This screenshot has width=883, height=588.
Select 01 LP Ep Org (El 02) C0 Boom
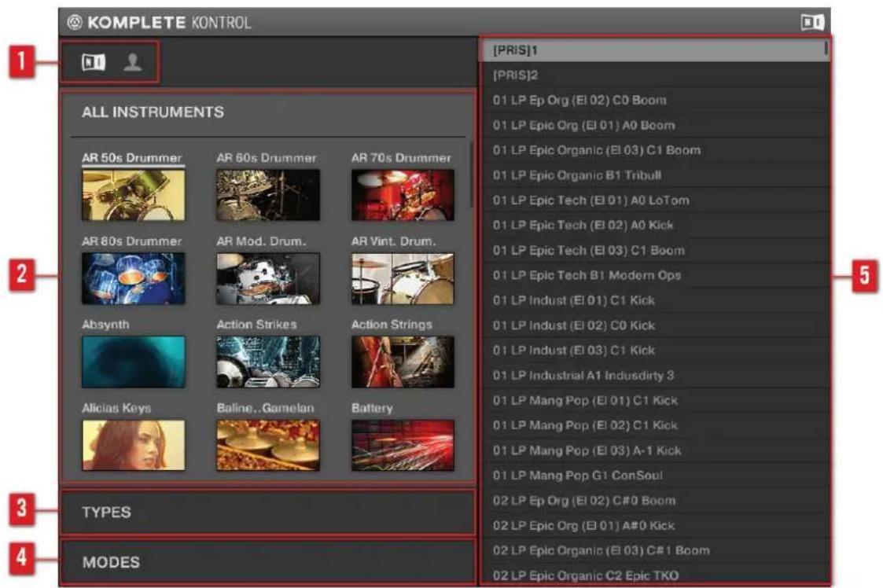pyautogui.click(x=655, y=101)
